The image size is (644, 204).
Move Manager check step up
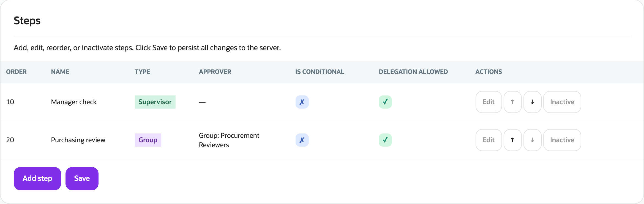click(512, 102)
